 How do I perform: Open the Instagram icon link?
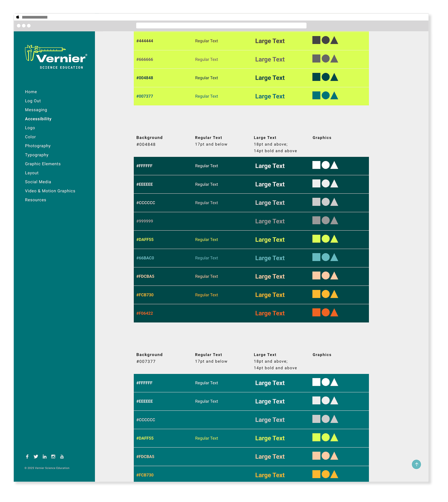tap(53, 457)
